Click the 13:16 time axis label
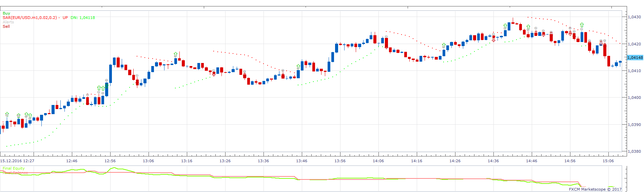This screenshot has width=644, height=192. 187,161
